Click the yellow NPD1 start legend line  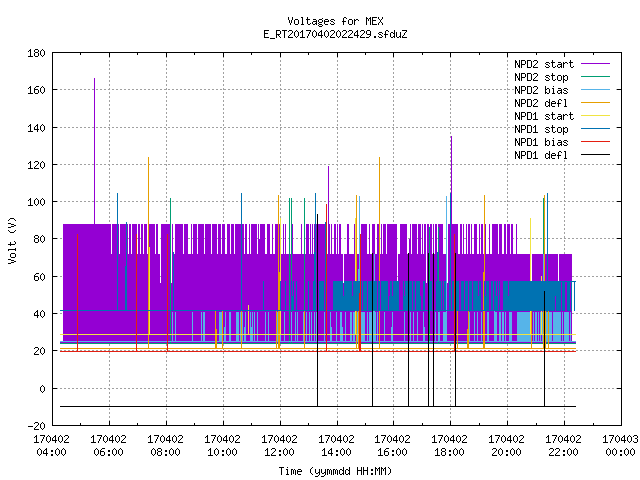click(595, 116)
